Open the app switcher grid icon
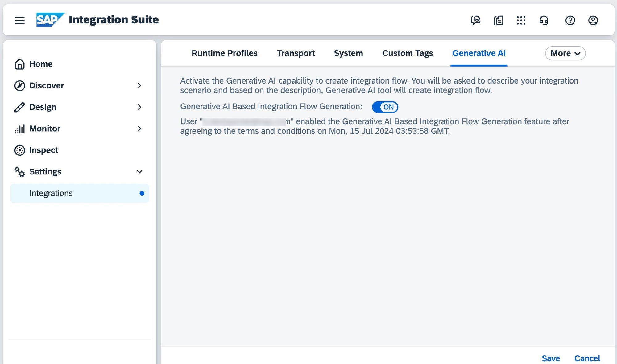The width and height of the screenshot is (617, 364). (x=521, y=20)
